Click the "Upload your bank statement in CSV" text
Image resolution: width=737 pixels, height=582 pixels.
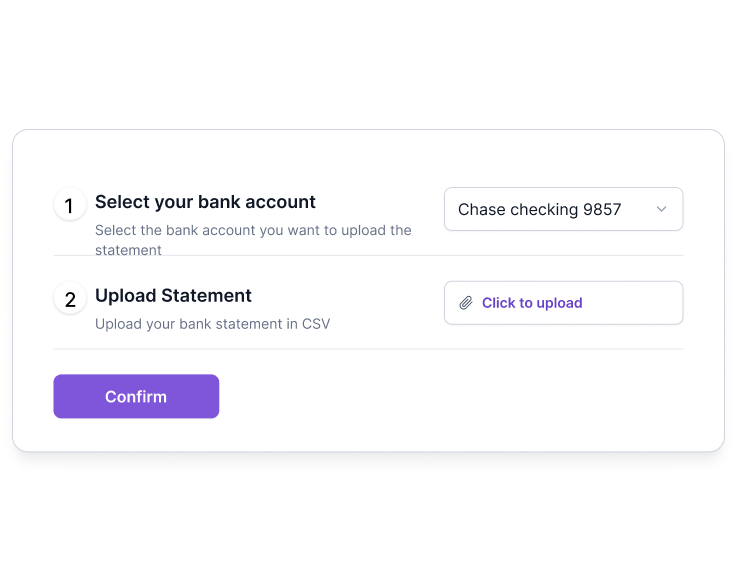click(x=213, y=324)
